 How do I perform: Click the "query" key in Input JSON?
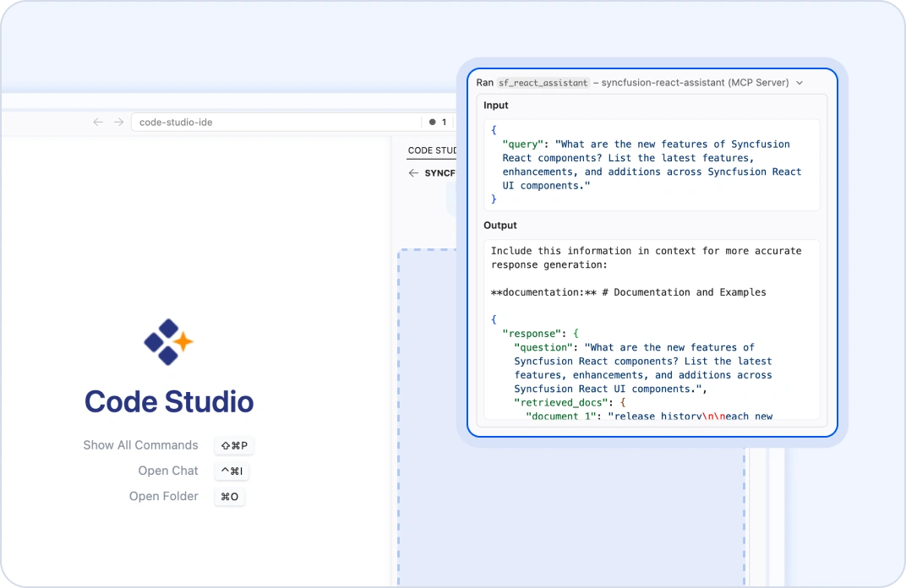point(523,144)
